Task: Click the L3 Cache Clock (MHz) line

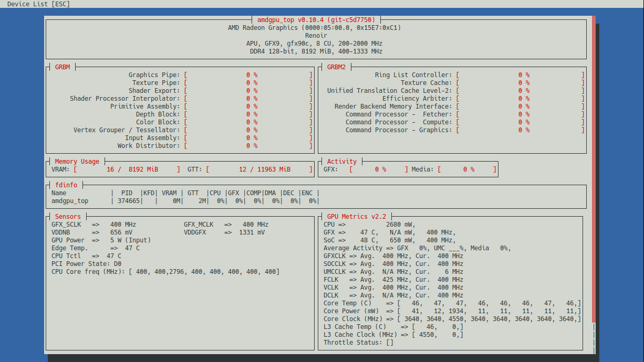Action: [393, 335]
